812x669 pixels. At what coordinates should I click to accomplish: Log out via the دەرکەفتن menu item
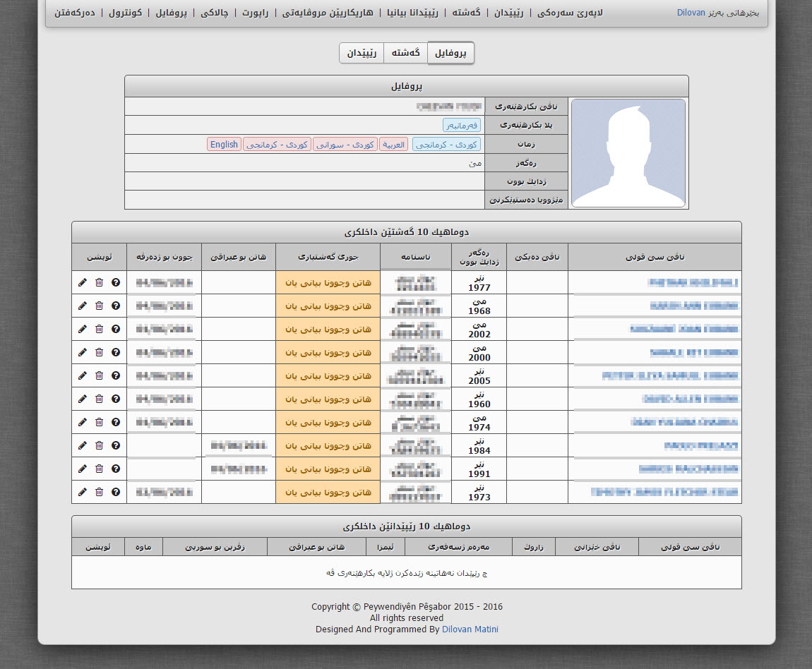(x=75, y=13)
